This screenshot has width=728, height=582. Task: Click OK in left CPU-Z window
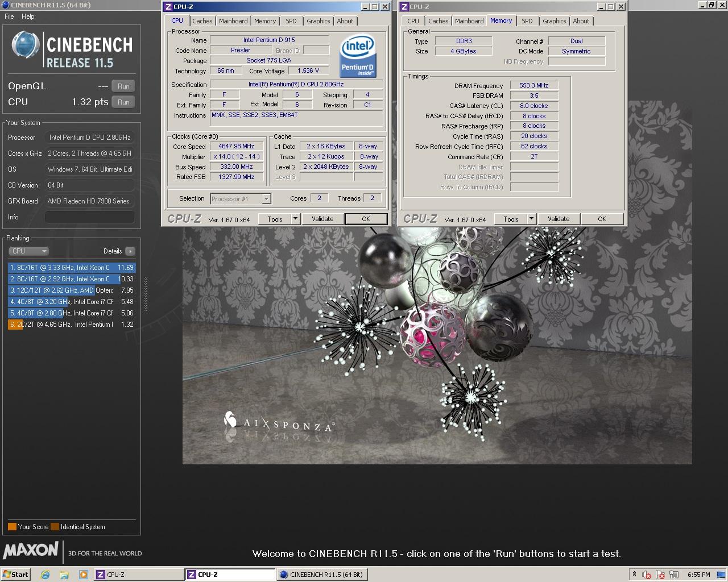[x=366, y=219]
